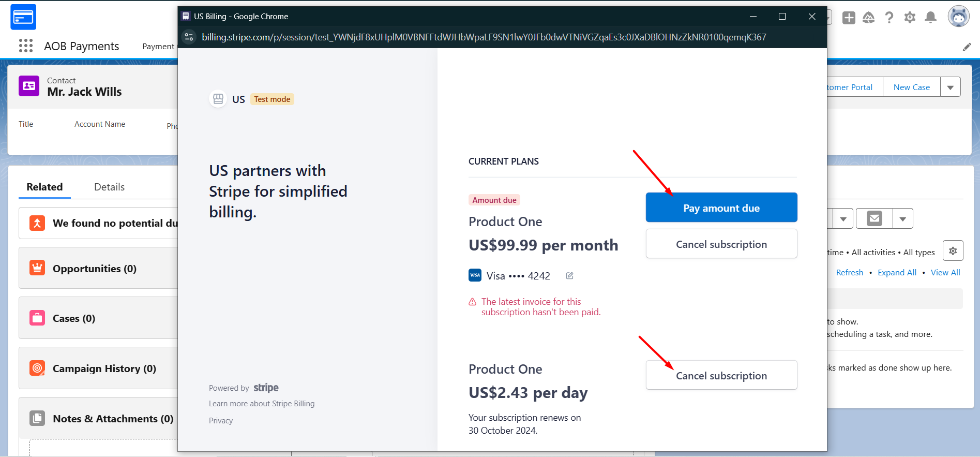Expand the dropdown immediately left of email button
Screen dimensions: 980x457
(x=843, y=218)
